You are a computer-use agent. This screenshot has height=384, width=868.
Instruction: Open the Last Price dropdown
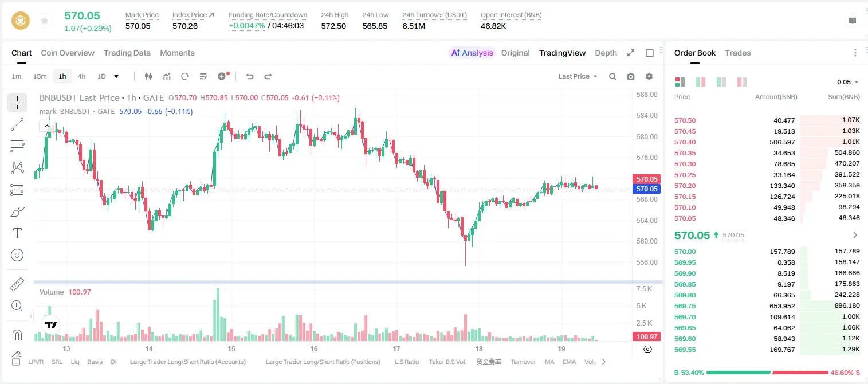click(x=578, y=76)
